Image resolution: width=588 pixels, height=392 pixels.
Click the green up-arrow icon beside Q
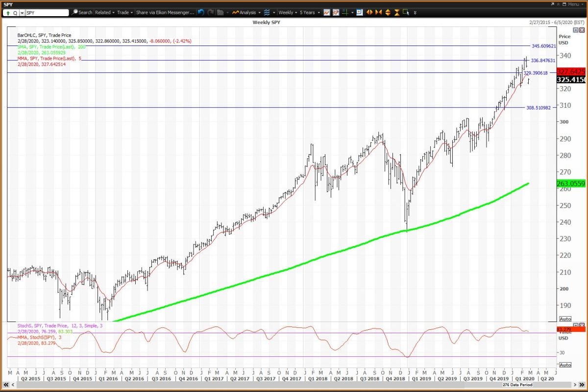coord(8,12)
